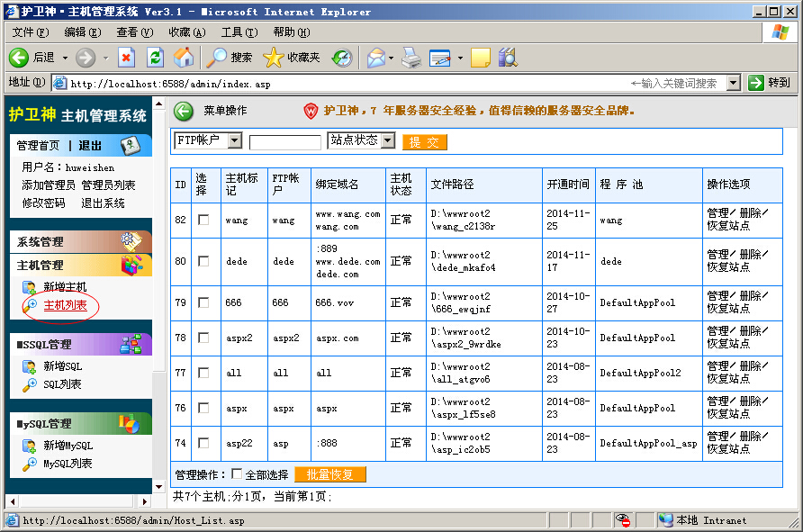Click the 提交 button
Viewport: 803px width, 532px height.
[x=425, y=142]
